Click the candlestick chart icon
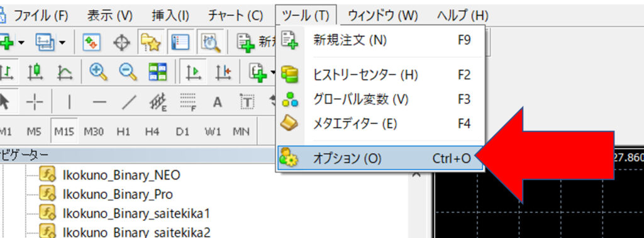644x238 pixels. click(x=36, y=72)
